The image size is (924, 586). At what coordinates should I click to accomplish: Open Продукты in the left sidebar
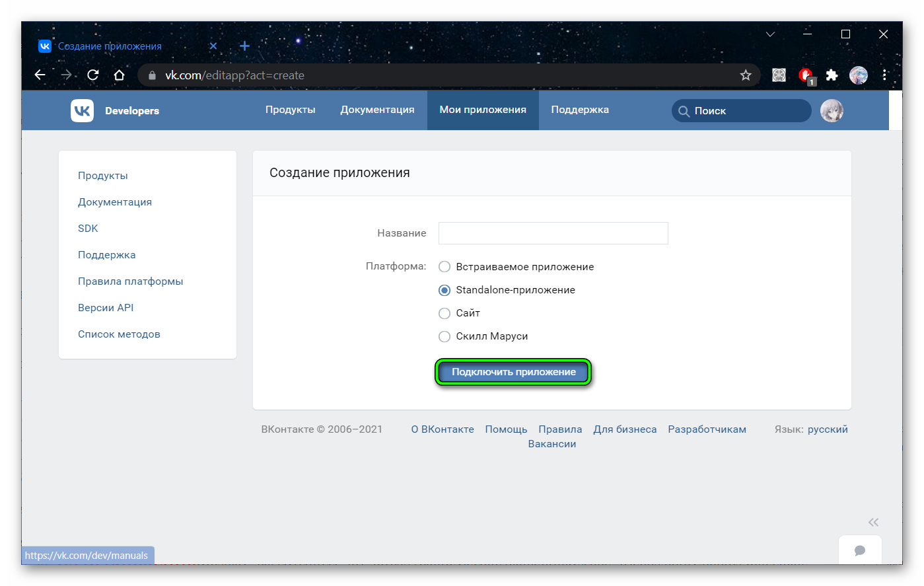tap(103, 176)
